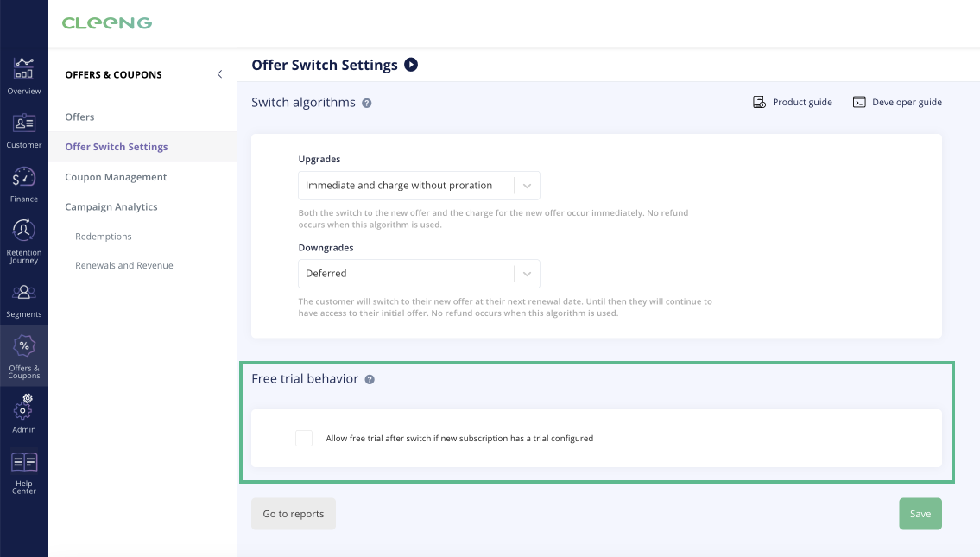Click the Switch algorithms heading
This screenshot has width=980, height=557.
click(x=303, y=103)
